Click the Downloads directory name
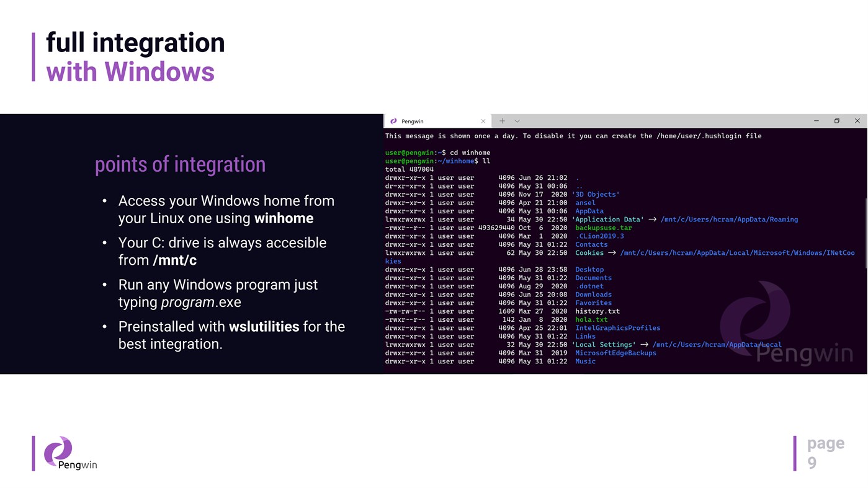 point(593,293)
